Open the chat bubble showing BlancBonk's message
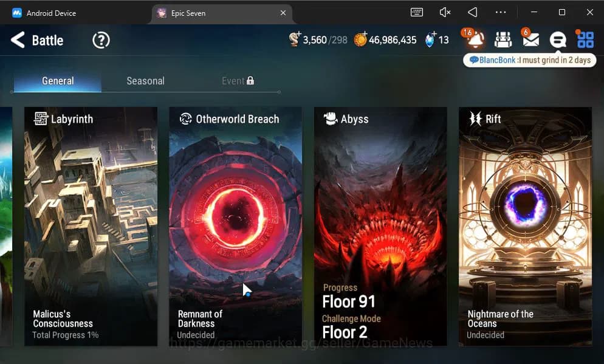Viewport: 604px width, 364px height. coord(529,60)
